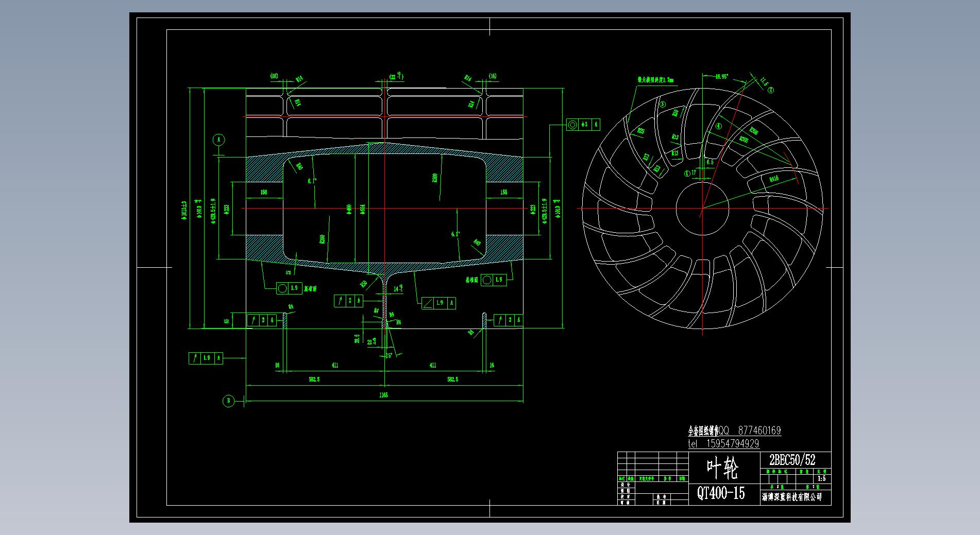Click datum circle 'B' at bottom left

[x=228, y=401]
